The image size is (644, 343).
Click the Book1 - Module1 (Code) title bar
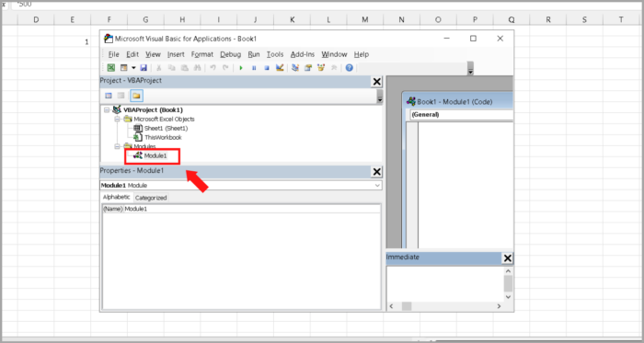click(x=458, y=101)
